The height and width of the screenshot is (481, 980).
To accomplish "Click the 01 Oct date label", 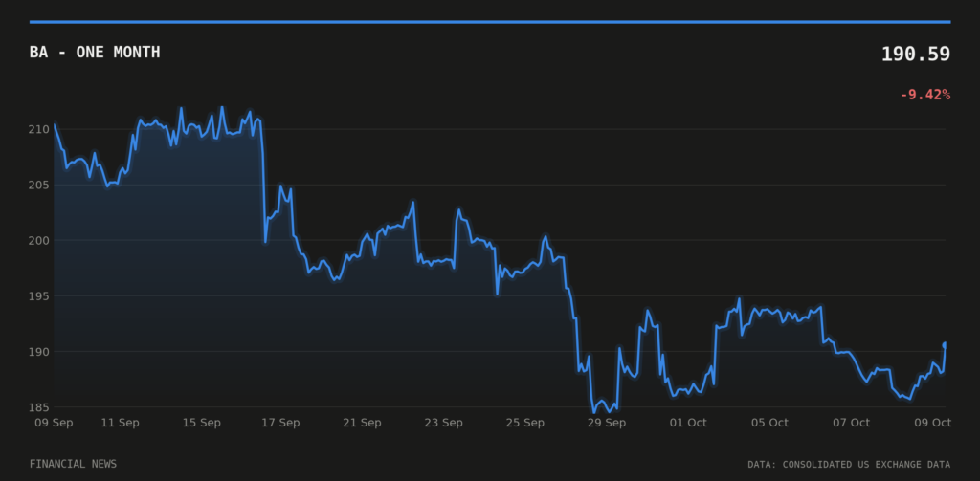I will (x=688, y=423).
